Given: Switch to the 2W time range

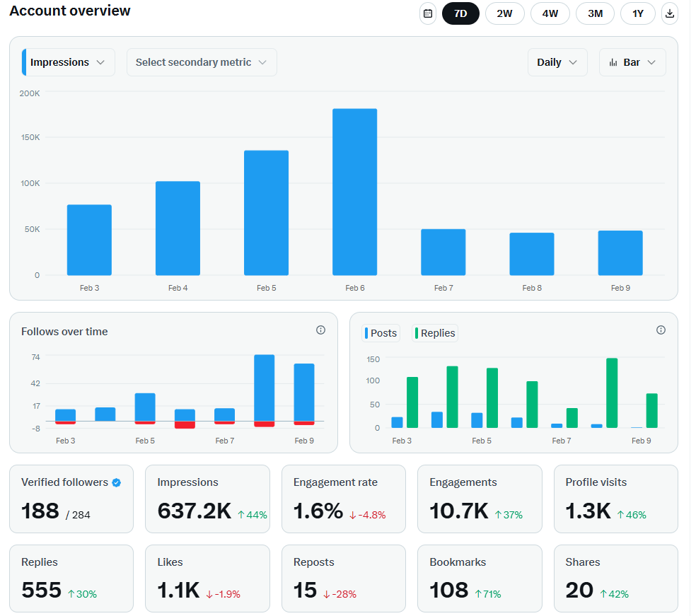Looking at the screenshot, I should (x=504, y=13).
